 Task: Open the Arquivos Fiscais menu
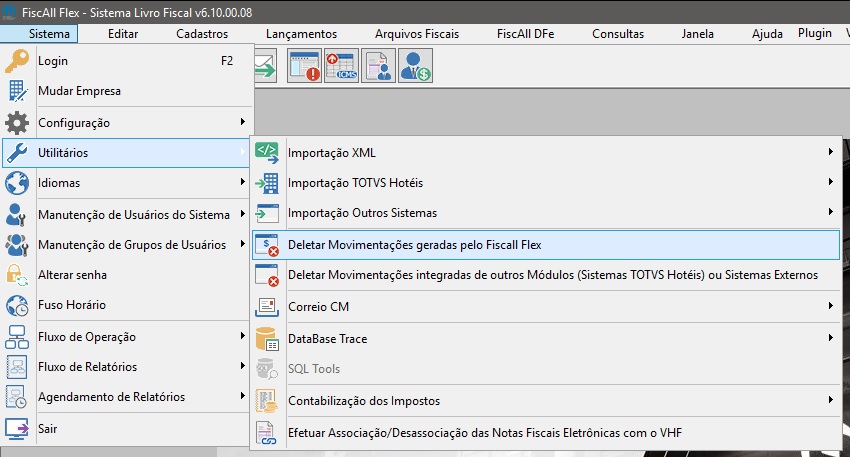tap(417, 34)
